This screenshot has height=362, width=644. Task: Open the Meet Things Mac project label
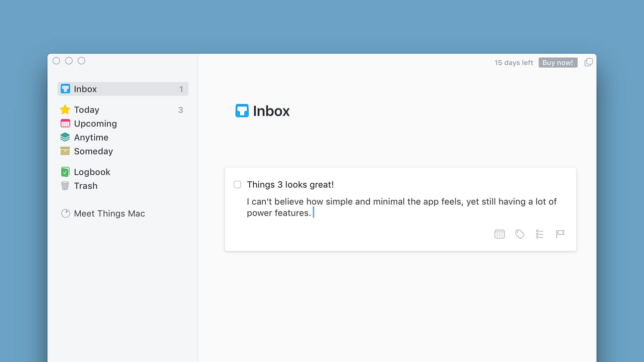click(110, 214)
